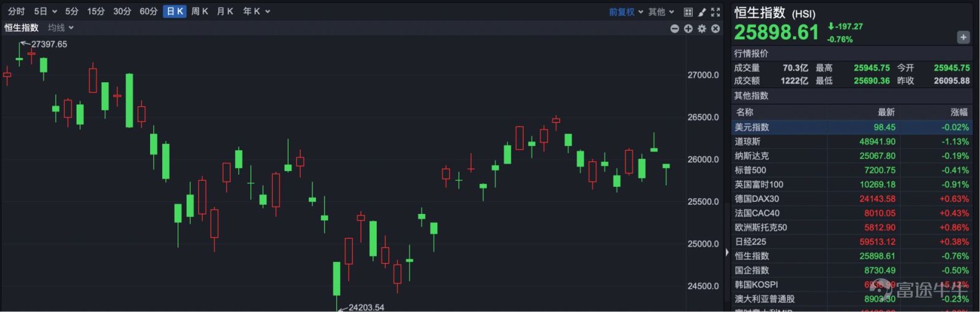The width and height of the screenshot is (980, 312).
Task: Zoom out chart with minus icon
Action: 674,29
